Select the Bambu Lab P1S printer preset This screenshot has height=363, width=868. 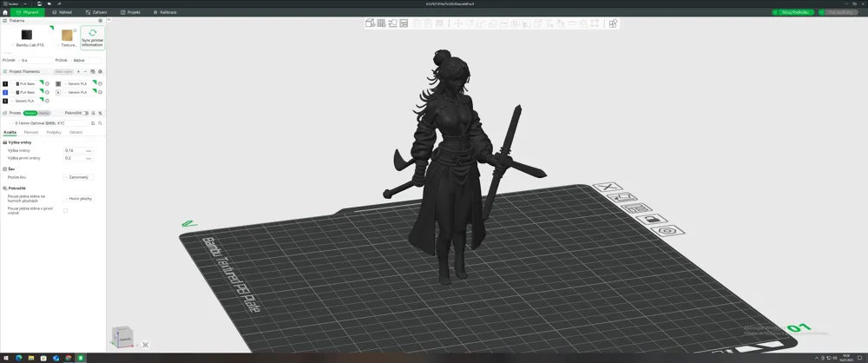point(27,37)
